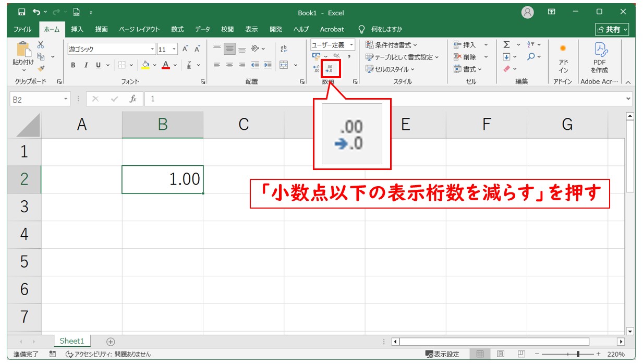Create a PDF with Adobe Acrobat

[599, 58]
